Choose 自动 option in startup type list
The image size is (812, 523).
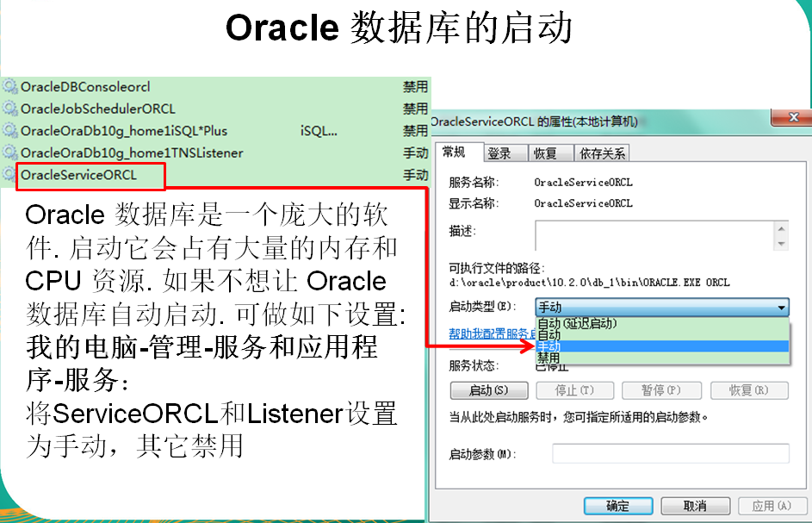(662, 335)
